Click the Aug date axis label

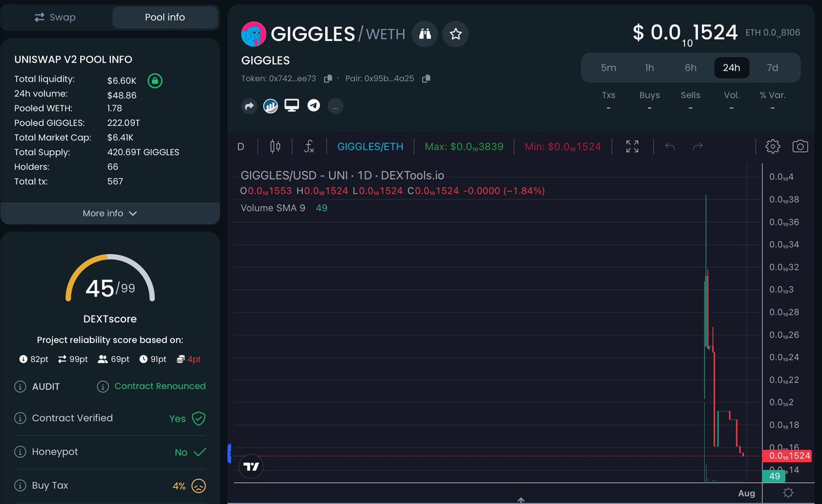click(747, 493)
